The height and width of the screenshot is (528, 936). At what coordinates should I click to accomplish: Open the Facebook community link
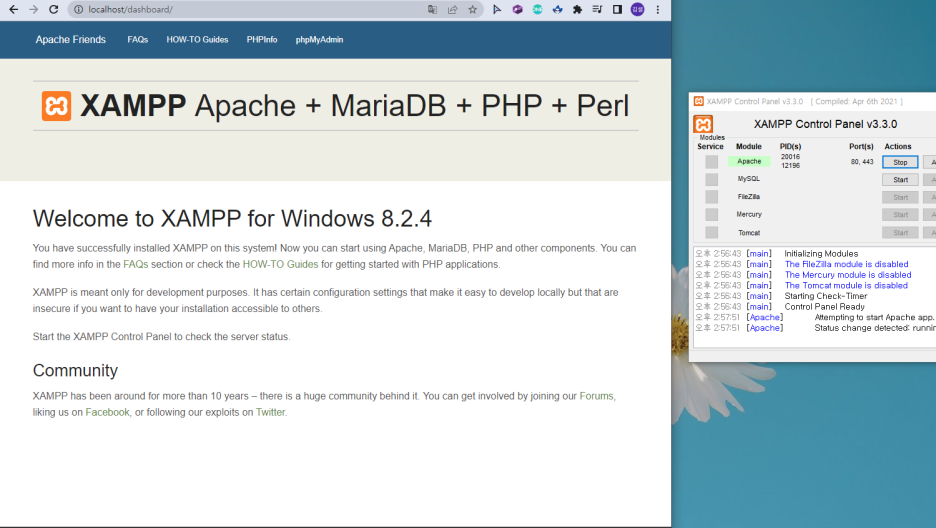pyautogui.click(x=107, y=412)
